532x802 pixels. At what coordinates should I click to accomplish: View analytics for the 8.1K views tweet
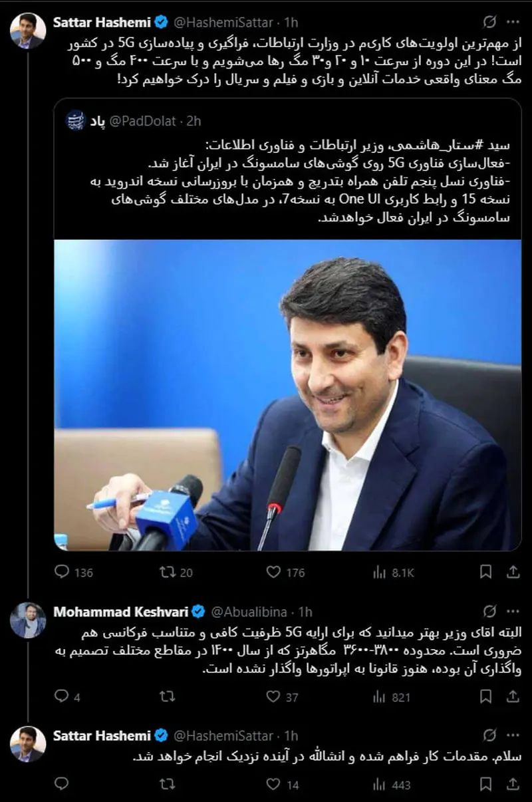coord(380,571)
